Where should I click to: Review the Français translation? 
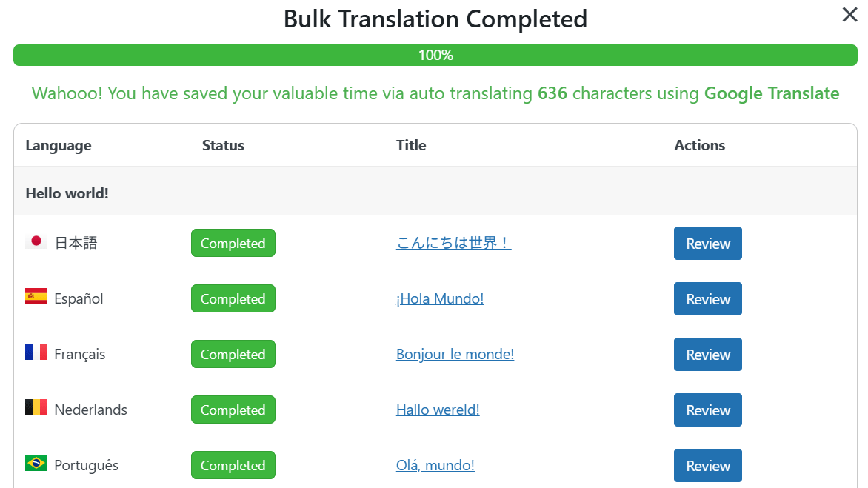[x=707, y=355]
